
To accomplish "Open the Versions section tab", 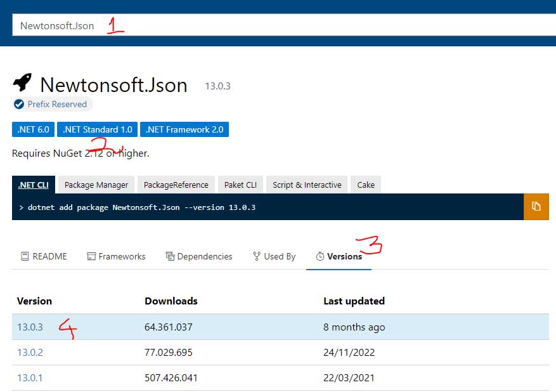I will point(339,256).
